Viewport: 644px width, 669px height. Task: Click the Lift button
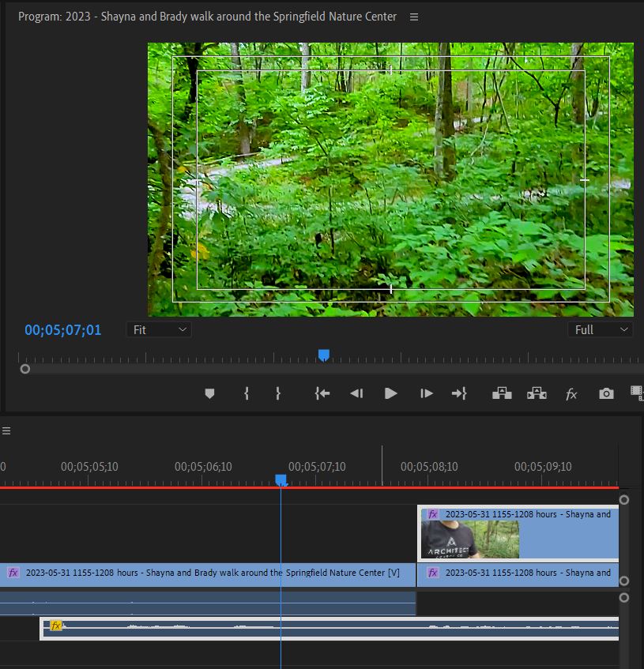(x=502, y=393)
